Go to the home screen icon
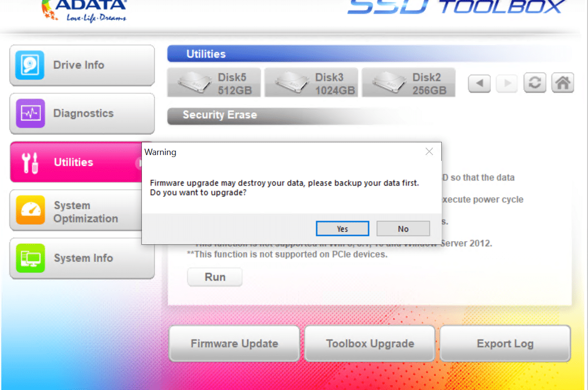This screenshot has width=588, height=390. (563, 83)
